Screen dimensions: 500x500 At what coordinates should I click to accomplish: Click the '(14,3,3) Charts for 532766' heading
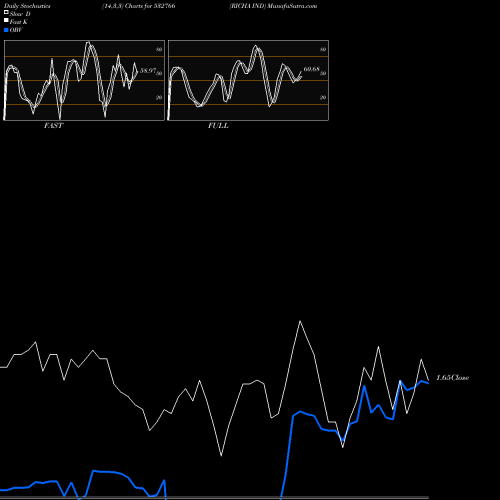click(139, 6)
